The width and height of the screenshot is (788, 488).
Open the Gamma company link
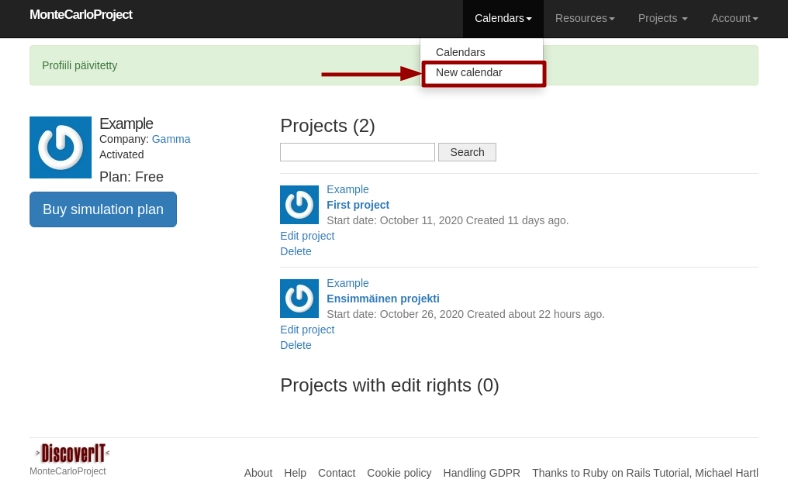(x=171, y=139)
